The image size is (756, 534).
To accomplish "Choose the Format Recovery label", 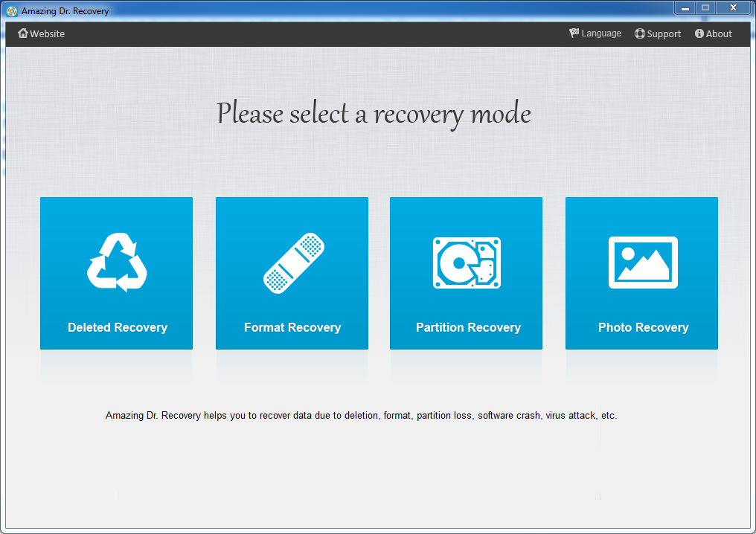I will click(292, 328).
